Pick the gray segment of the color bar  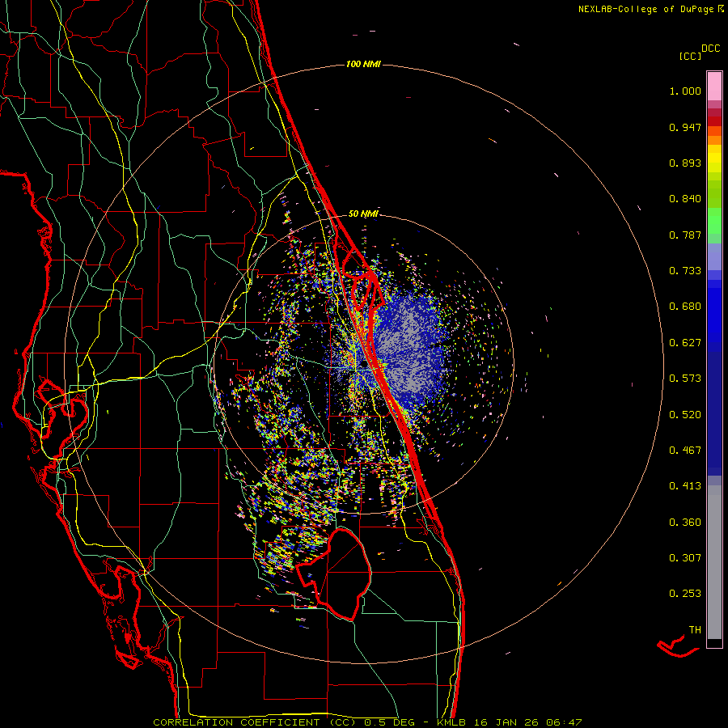714,562
